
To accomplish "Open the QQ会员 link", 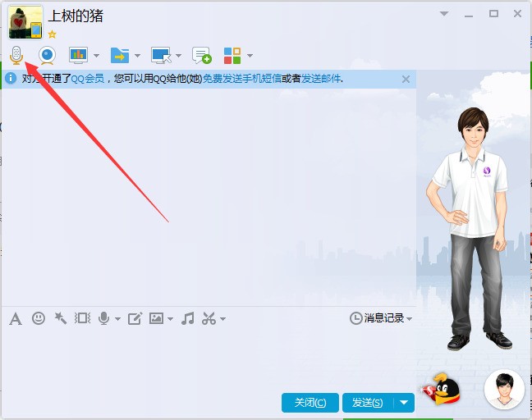I will (x=88, y=79).
